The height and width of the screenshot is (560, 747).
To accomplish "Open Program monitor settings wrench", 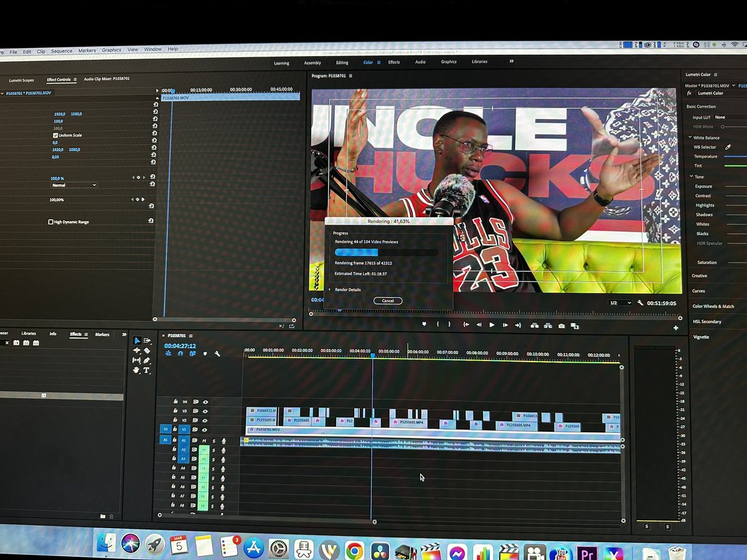I will [640, 303].
